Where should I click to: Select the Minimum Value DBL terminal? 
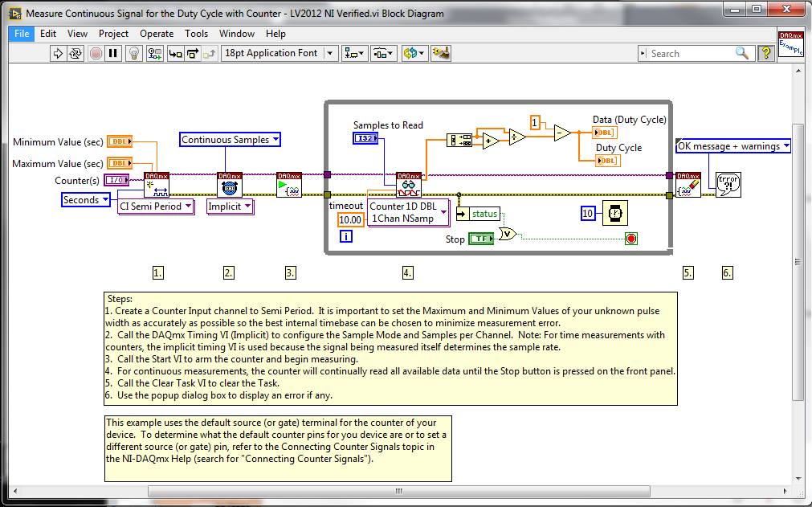(120, 141)
